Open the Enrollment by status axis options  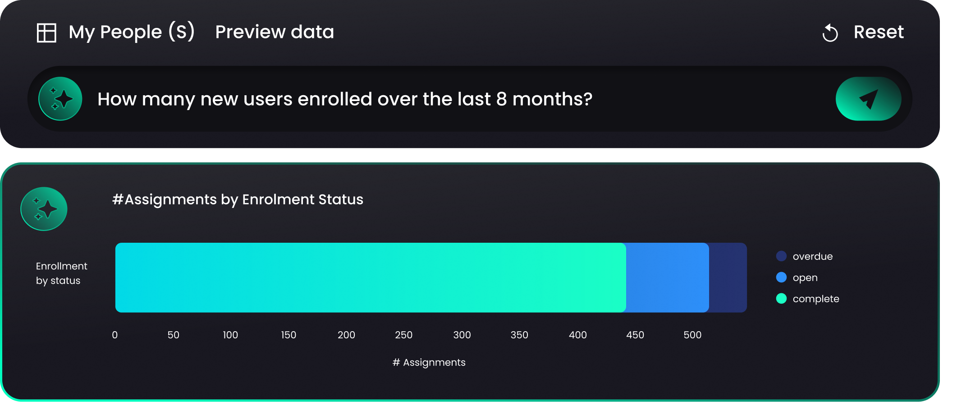(61, 273)
